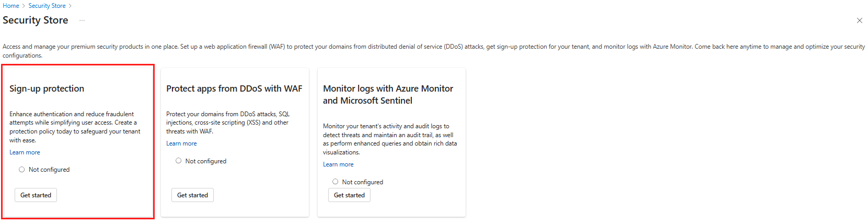Select Not configured under Sign-up protection
Screen dimensions: 868x223
pyautogui.click(x=22, y=170)
